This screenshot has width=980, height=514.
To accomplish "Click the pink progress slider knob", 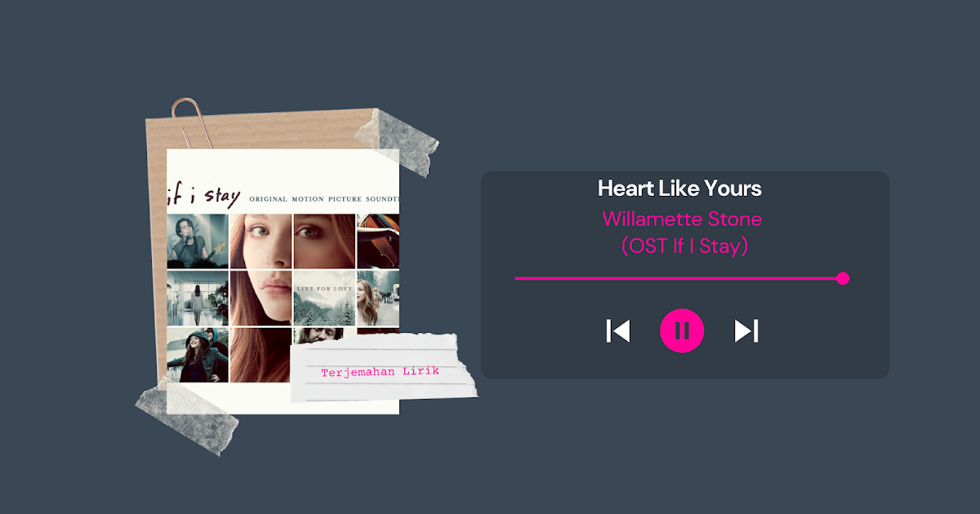I will (x=843, y=278).
